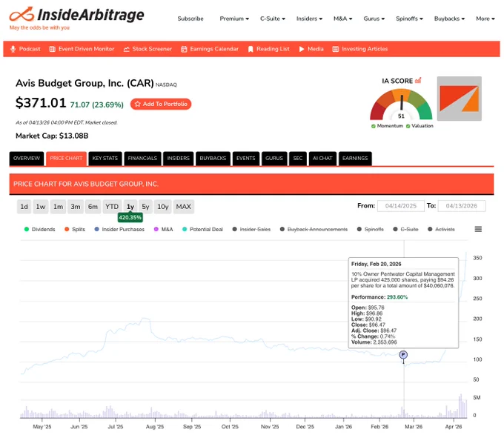Screen dimensions: 504x435
Task: Select the 5y time range button
Action: pyautogui.click(x=145, y=207)
